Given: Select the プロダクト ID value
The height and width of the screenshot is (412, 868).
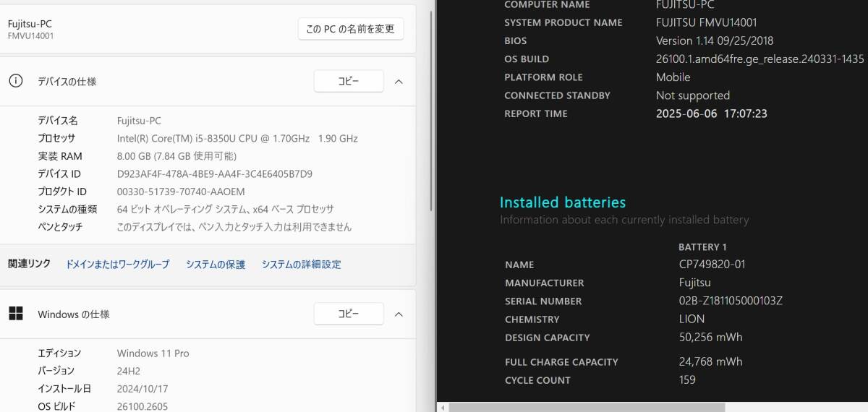Looking at the screenshot, I should tap(181, 192).
